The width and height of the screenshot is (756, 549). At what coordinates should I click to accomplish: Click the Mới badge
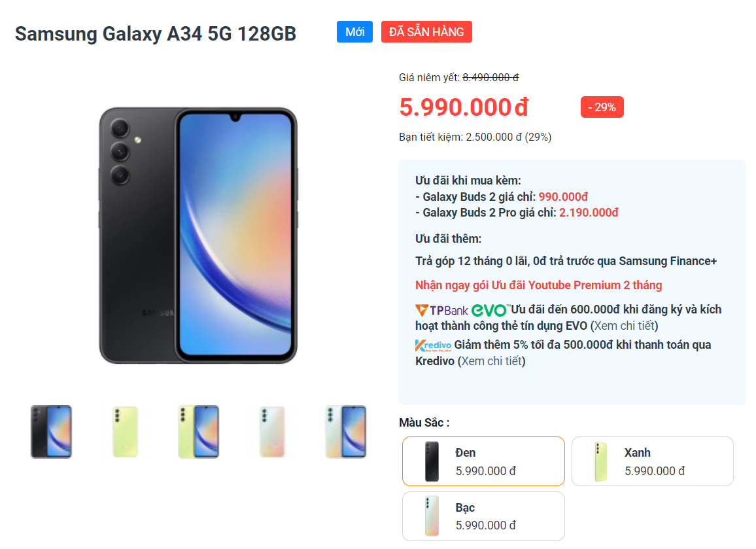[355, 32]
